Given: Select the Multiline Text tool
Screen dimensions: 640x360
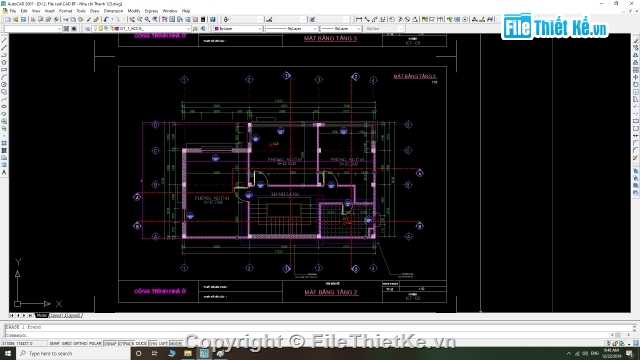Looking at the screenshot, I should point(4,173).
